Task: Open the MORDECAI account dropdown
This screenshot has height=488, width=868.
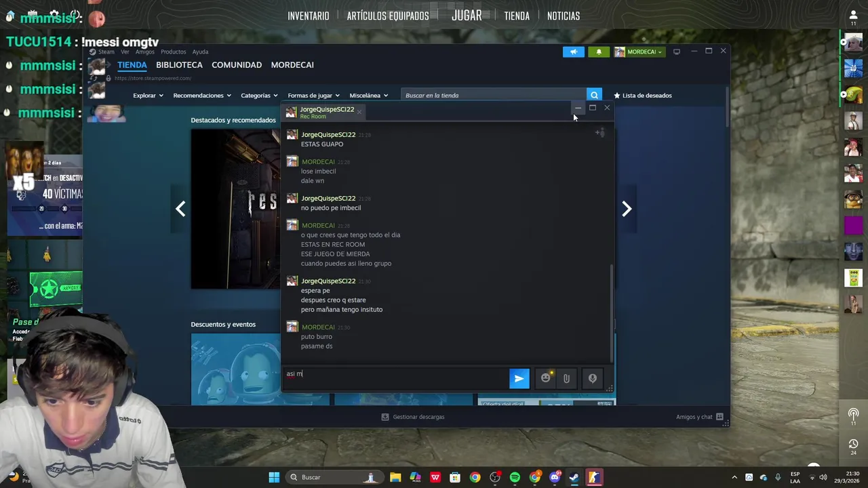Action: pyautogui.click(x=639, y=52)
